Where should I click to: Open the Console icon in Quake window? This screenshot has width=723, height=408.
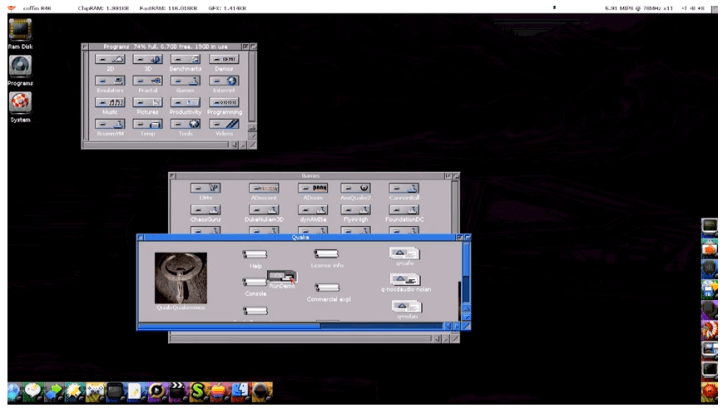pyautogui.click(x=254, y=283)
